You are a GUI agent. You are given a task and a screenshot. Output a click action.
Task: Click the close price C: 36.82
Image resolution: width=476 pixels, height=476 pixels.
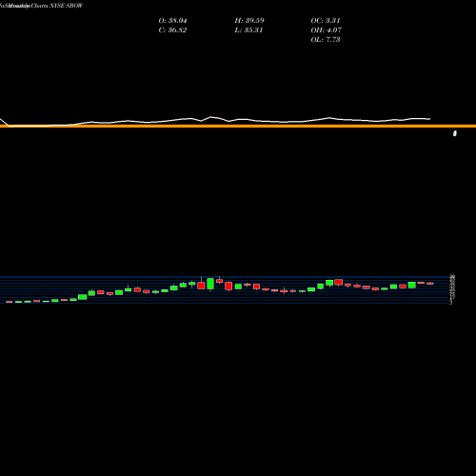(x=172, y=30)
